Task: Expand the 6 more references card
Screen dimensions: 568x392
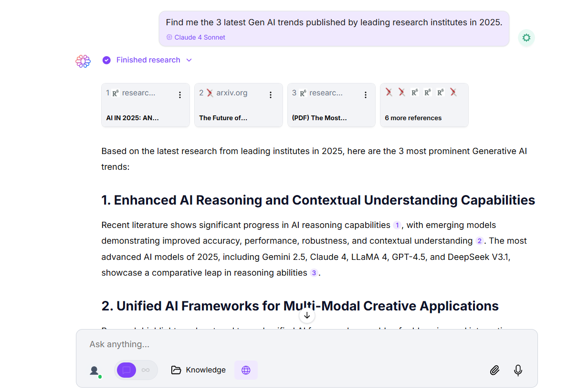Action: click(x=424, y=105)
